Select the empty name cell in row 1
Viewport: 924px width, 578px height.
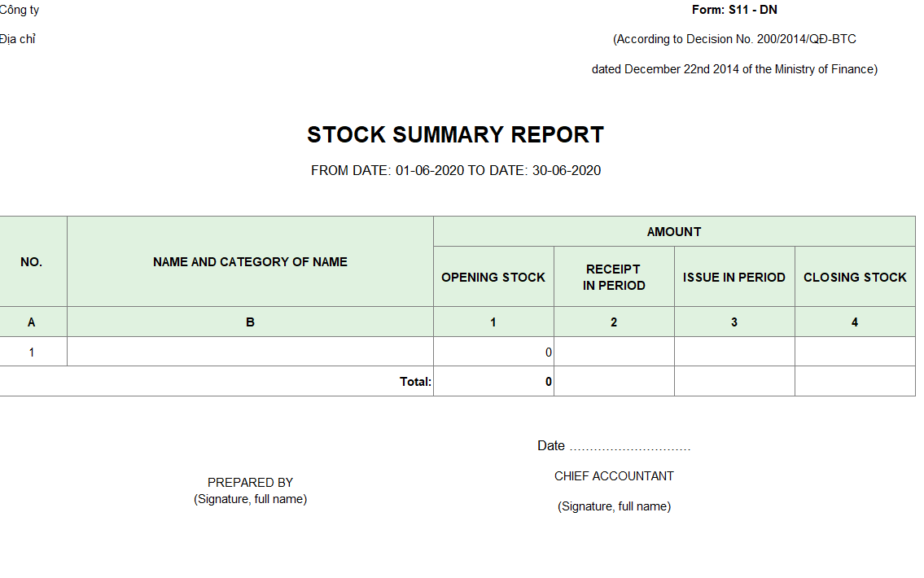point(251,352)
